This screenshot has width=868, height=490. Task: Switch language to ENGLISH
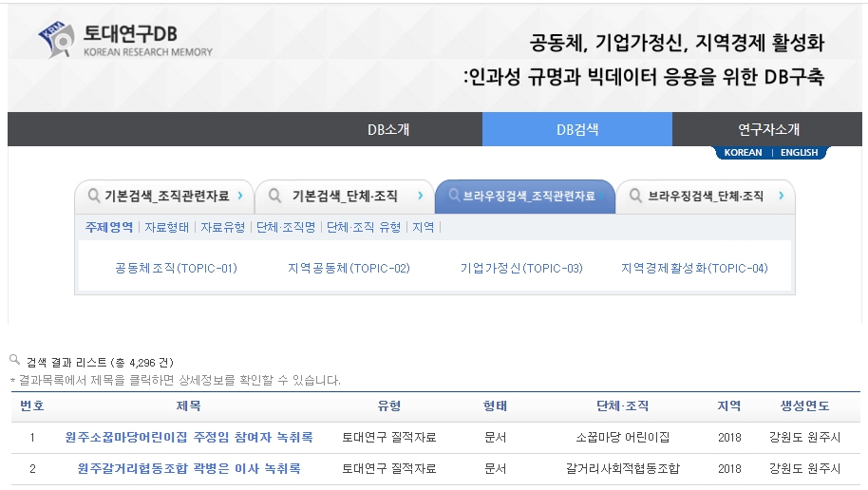tap(799, 153)
